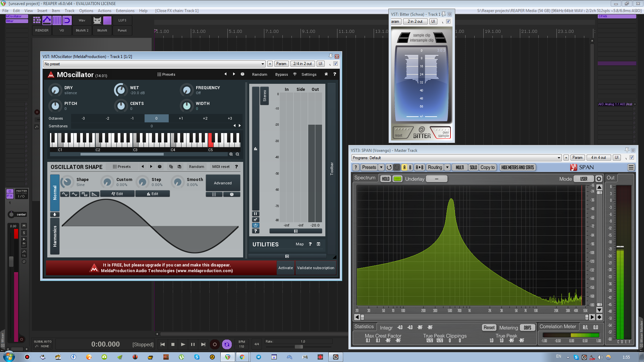Jump to project start in transport
Screen dimensions: 644x362
(x=163, y=344)
